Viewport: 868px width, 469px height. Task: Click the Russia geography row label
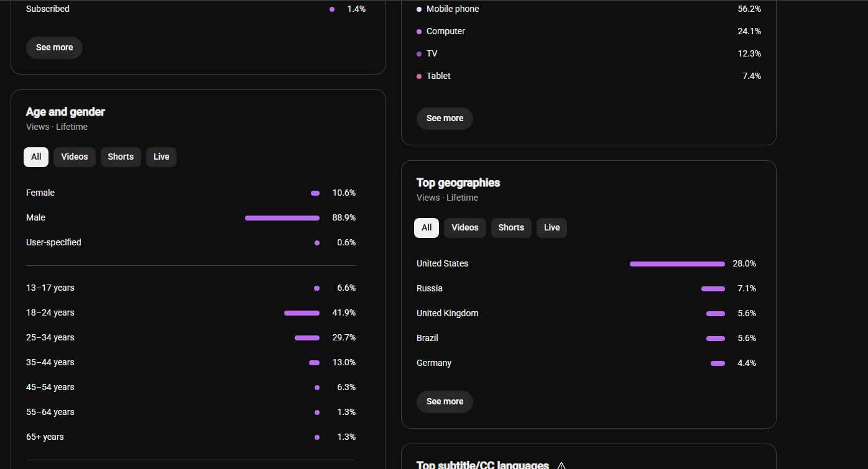[x=430, y=289]
